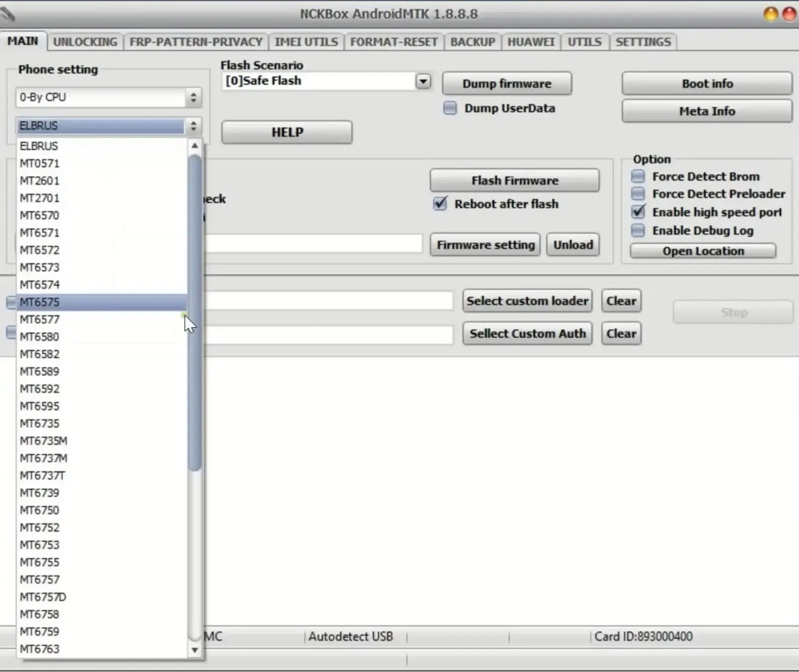Switch to the UNLOCKING tab
The image size is (799, 672).
pyautogui.click(x=85, y=42)
